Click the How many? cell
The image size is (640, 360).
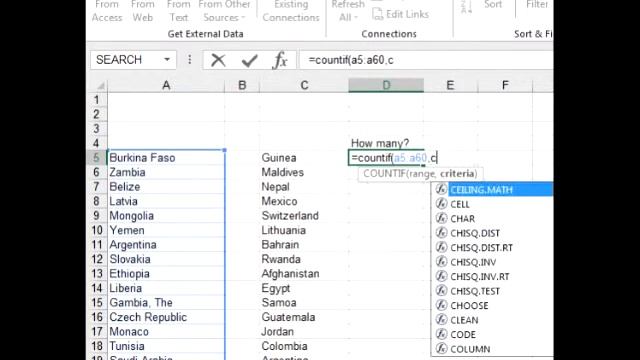coord(386,143)
